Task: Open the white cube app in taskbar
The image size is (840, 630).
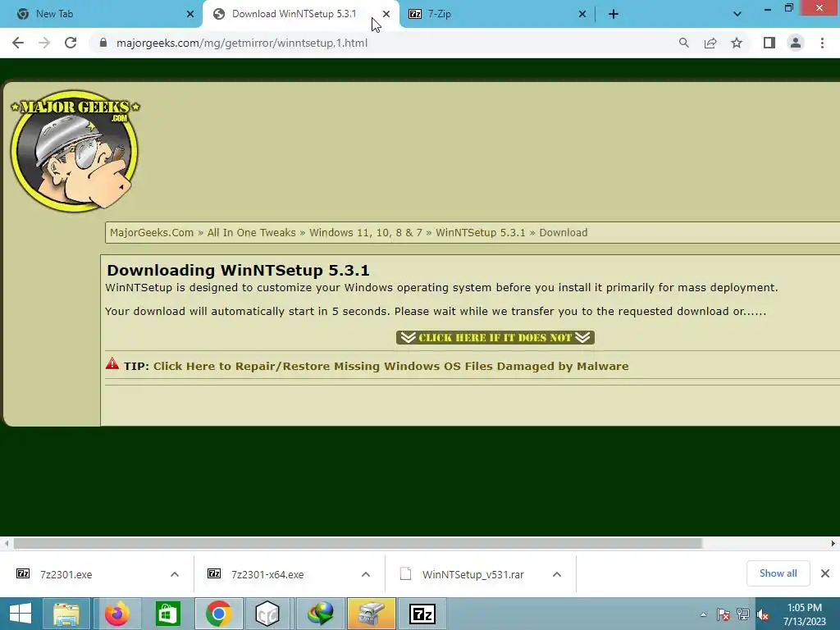Action: [268, 614]
